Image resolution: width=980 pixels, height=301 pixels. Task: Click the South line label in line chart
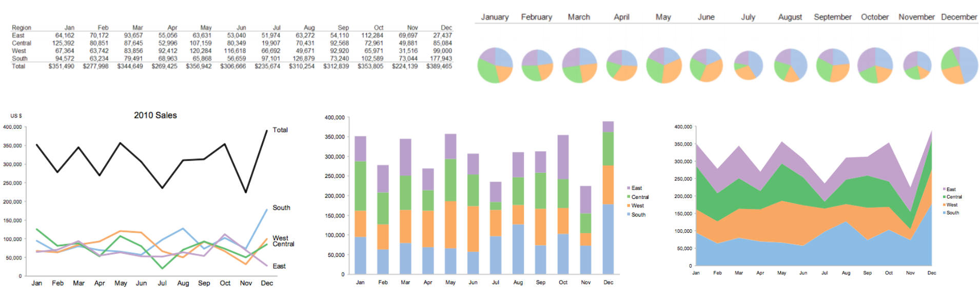281,208
